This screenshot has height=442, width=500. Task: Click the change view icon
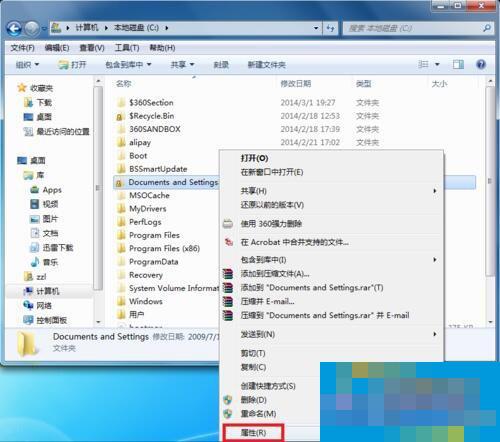423,64
